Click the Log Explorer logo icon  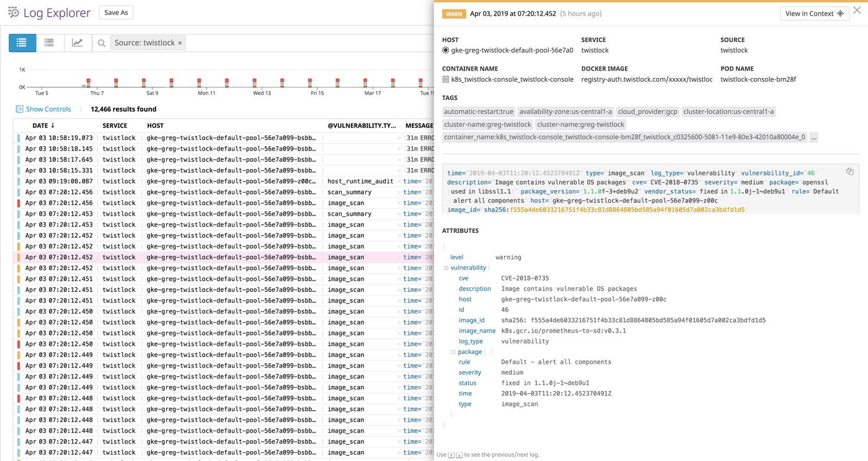pos(13,12)
